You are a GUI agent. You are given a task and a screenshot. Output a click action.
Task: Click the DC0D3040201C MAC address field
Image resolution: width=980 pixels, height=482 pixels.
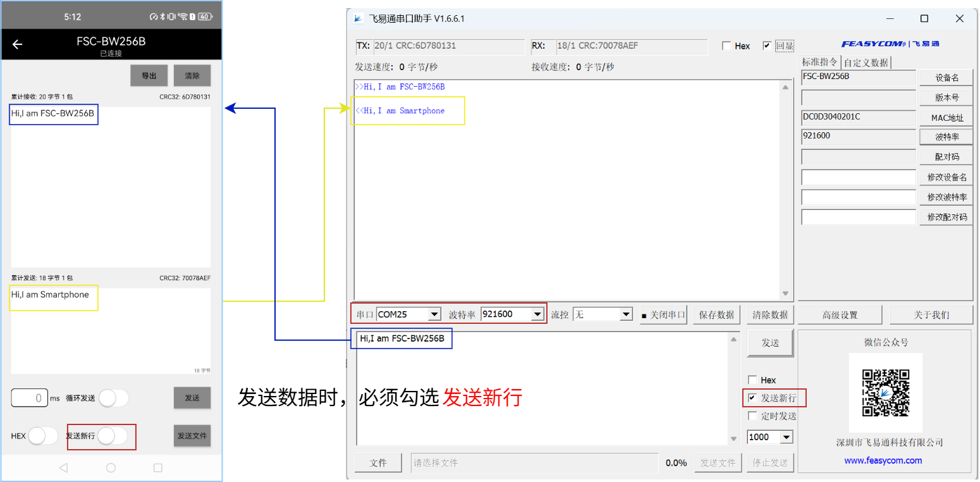click(x=858, y=118)
